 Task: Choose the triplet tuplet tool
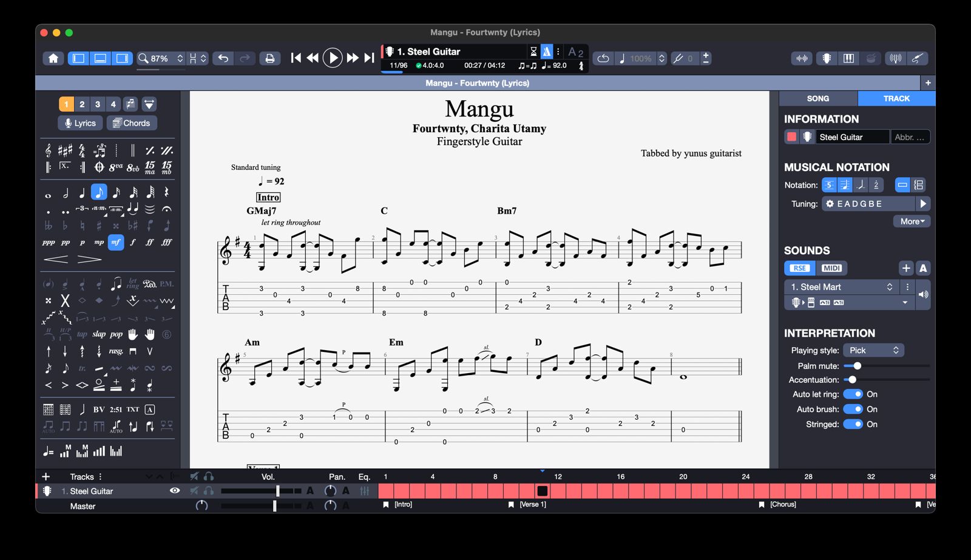pyautogui.click(x=82, y=209)
